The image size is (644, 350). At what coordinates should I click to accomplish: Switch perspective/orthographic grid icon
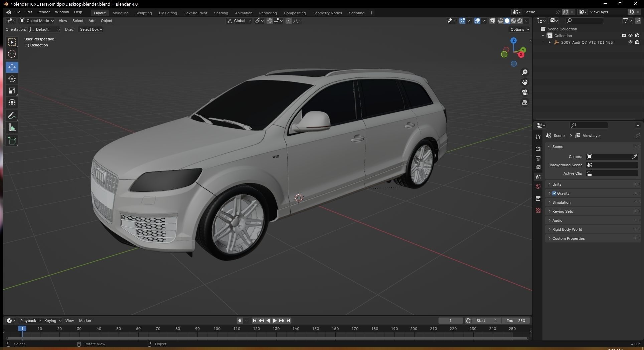525,102
